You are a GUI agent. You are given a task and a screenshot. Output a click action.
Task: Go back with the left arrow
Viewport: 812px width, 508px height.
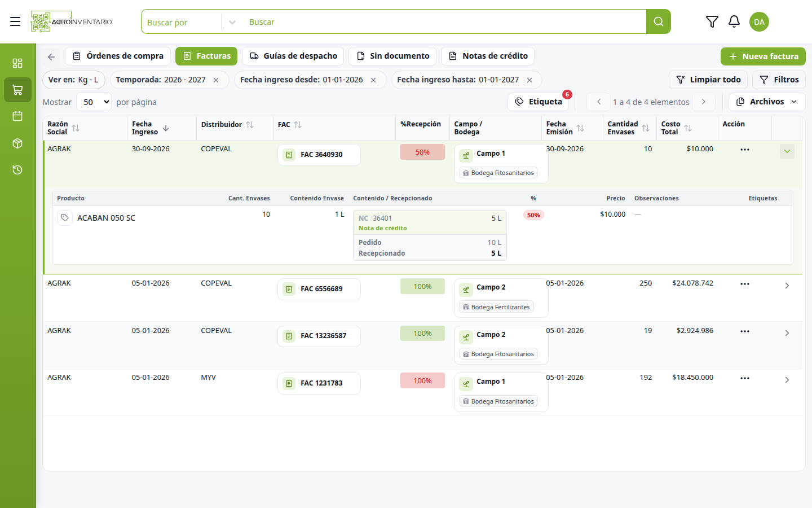[x=51, y=56]
